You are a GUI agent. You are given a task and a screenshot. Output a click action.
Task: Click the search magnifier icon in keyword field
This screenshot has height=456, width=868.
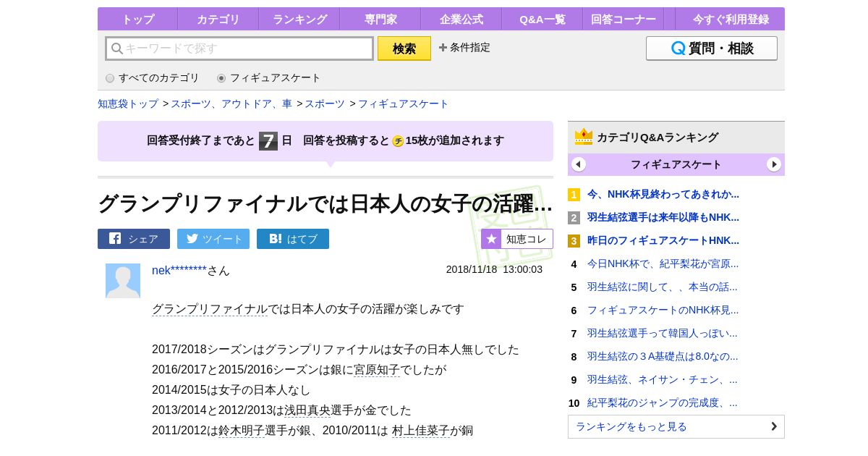117,48
